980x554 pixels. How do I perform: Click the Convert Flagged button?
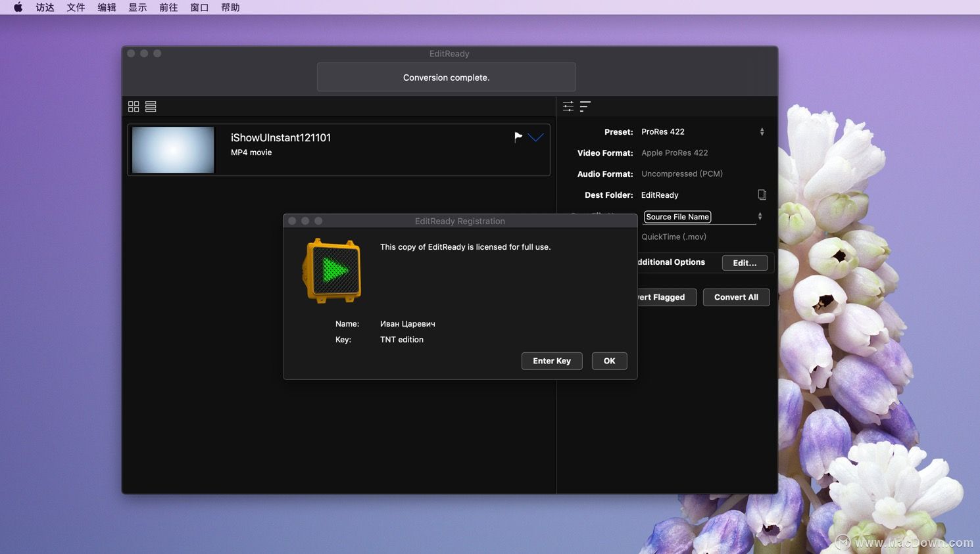(x=666, y=297)
